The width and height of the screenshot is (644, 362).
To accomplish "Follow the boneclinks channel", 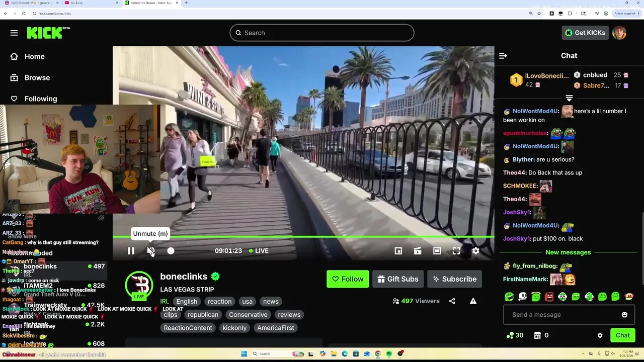I will (x=347, y=279).
